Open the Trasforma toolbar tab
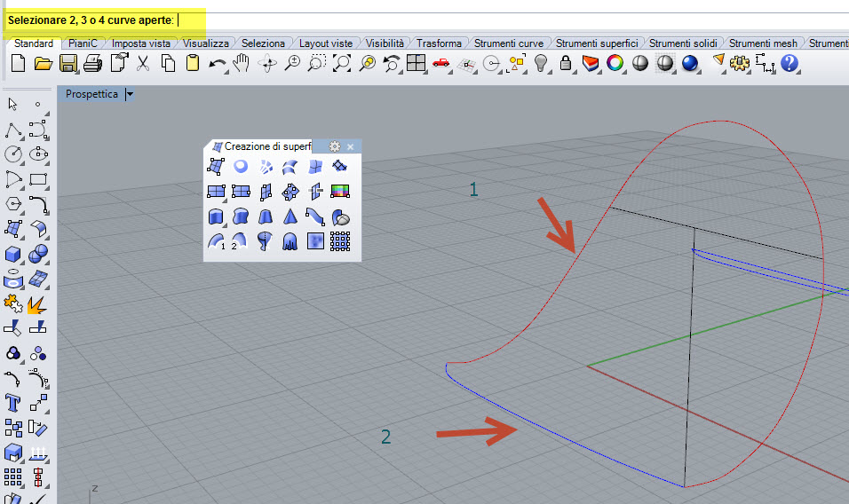 (x=439, y=43)
